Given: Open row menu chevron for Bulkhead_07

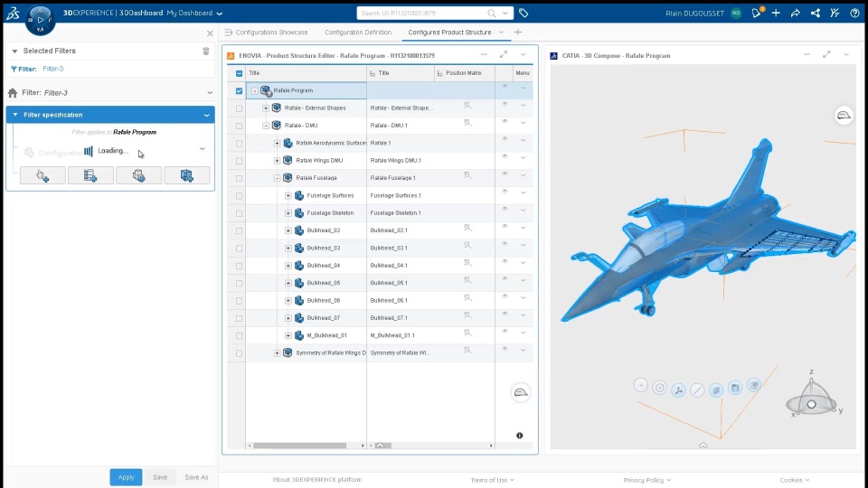Looking at the screenshot, I should (x=524, y=315).
